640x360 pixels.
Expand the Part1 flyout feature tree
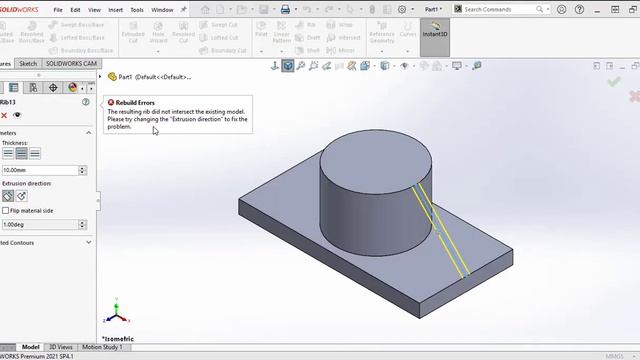(100, 77)
